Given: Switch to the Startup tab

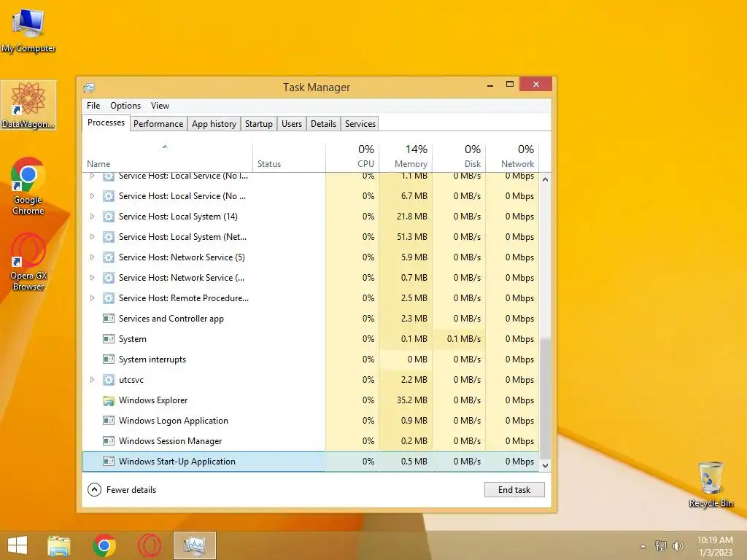Looking at the screenshot, I should [259, 124].
